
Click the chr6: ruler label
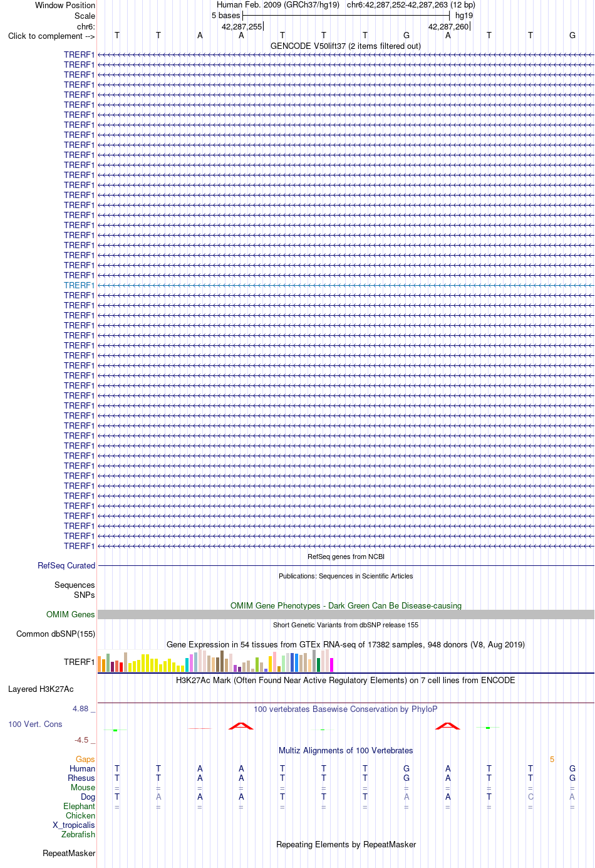coord(86,27)
